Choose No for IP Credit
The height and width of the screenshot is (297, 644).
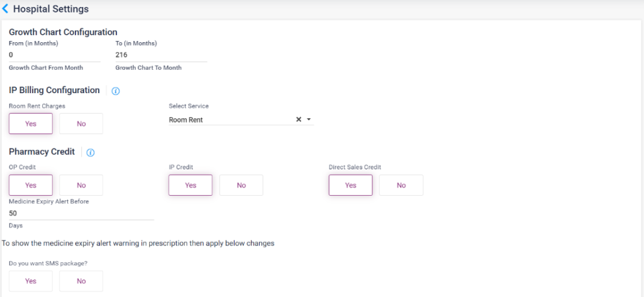[x=241, y=186]
